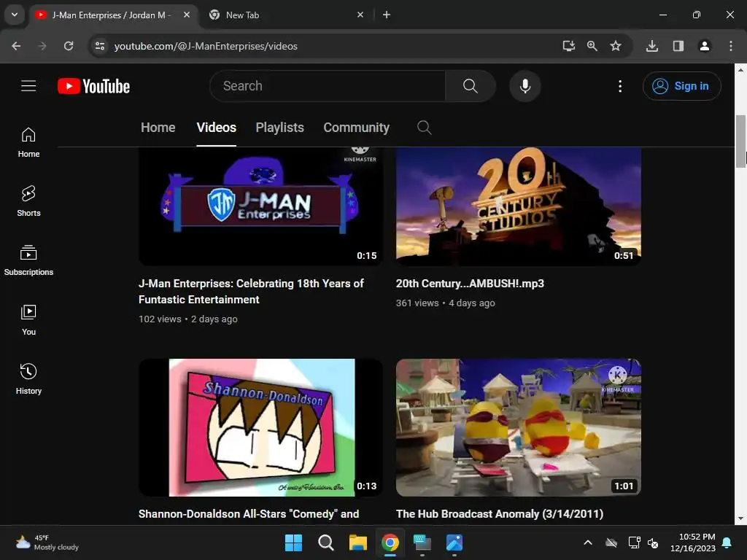Viewport: 747px width, 560px height.
Task: Open J-Man Enterprises 18th Years video thumbnail
Action: tap(260, 206)
